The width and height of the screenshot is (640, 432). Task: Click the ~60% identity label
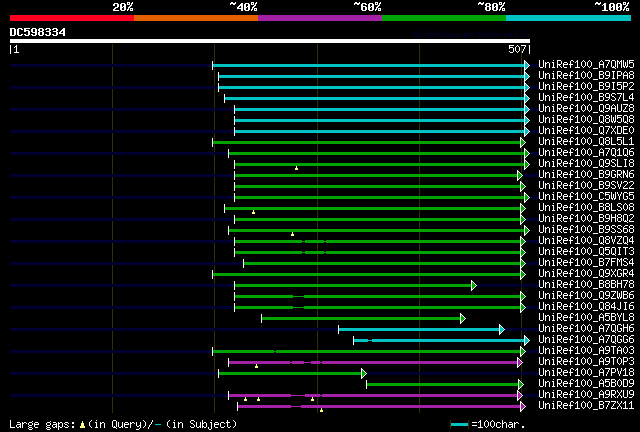(x=367, y=7)
